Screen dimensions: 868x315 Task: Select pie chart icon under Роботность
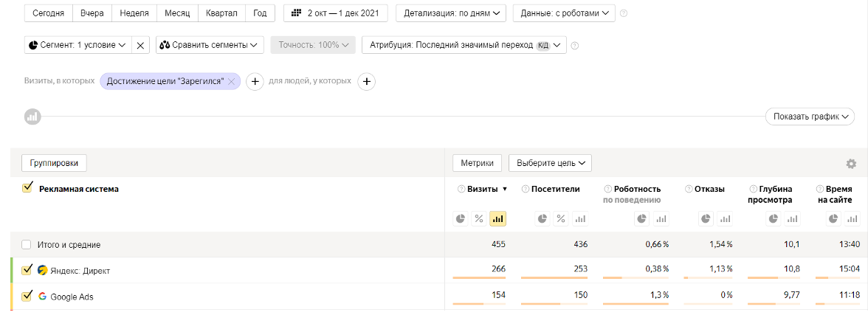[x=642, y=218]
